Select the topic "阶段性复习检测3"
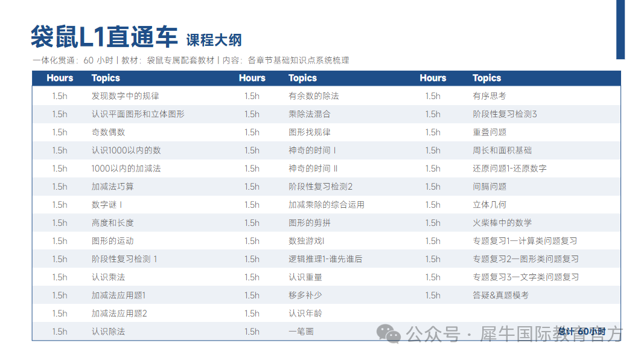The image size is (644, 360). 505,114
